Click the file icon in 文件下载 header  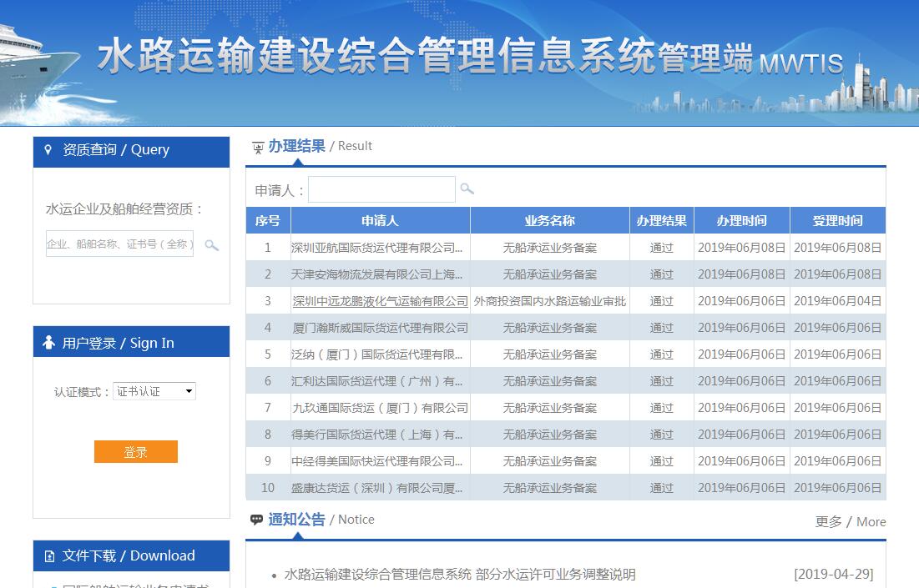click(x=49, y=556)
